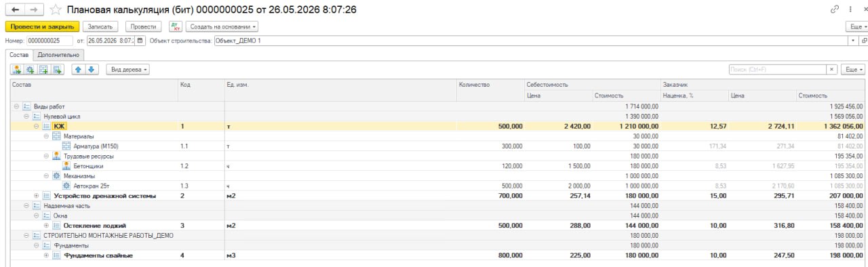This screenshot has width=868, height=267.
Task: Click the Записать button
Action: 100,26
